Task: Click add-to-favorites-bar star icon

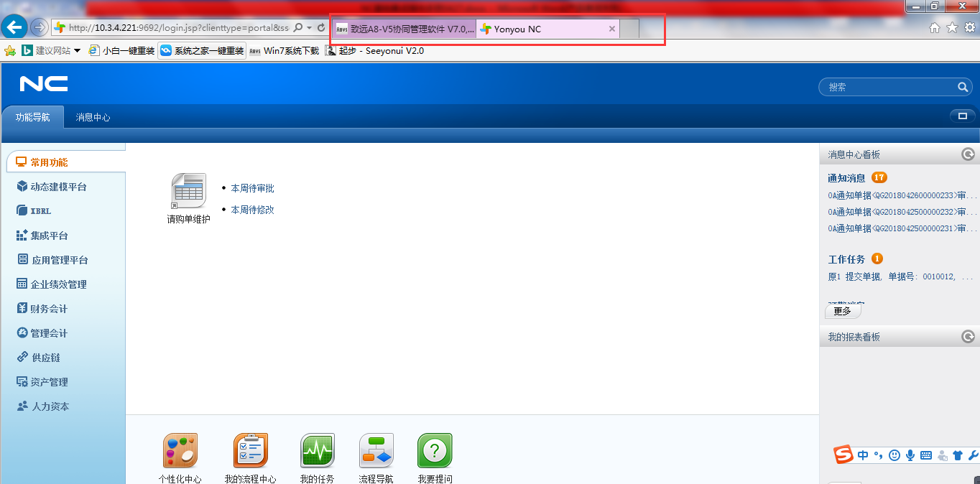Action: [x=10, y=50]
